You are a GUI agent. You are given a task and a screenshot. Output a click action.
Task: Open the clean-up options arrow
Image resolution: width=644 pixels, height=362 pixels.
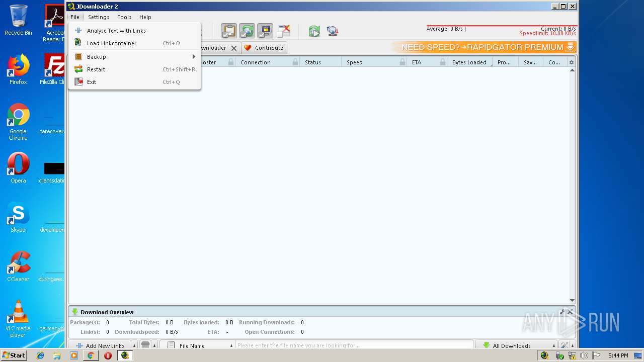click(154, 345)
